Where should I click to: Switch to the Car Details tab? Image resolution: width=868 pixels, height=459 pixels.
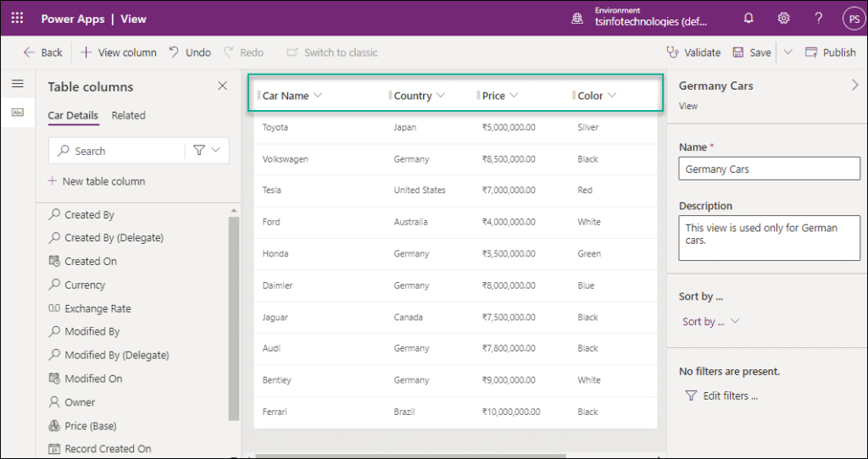pos(73,115)
